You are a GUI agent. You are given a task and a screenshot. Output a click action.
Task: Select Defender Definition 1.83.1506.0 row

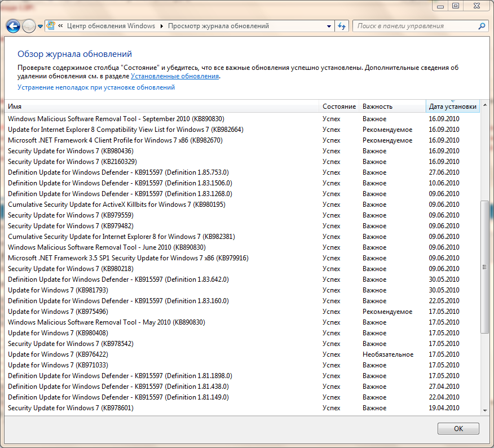(x=242, y=183)
